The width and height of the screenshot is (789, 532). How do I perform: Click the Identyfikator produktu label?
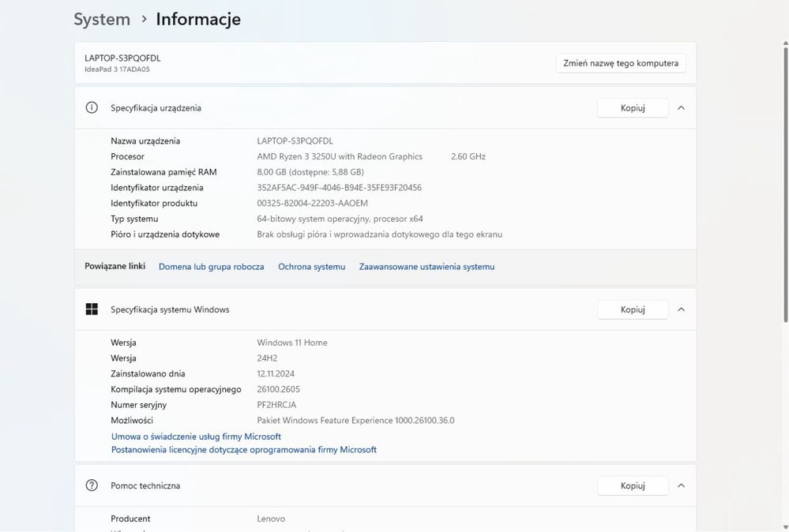click(154, 203)
